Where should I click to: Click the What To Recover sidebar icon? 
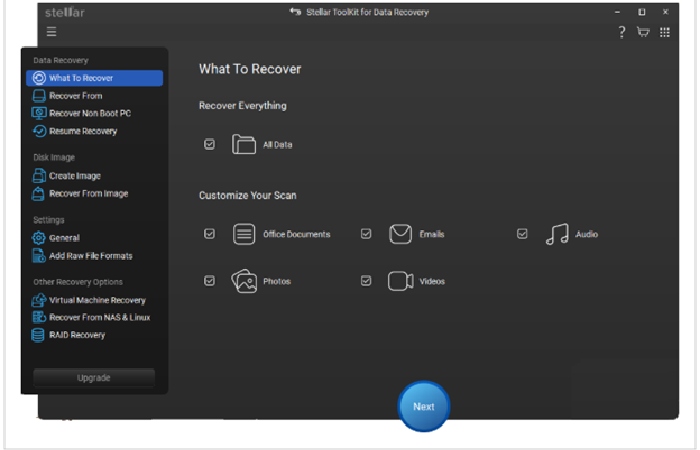pos(39,78)
